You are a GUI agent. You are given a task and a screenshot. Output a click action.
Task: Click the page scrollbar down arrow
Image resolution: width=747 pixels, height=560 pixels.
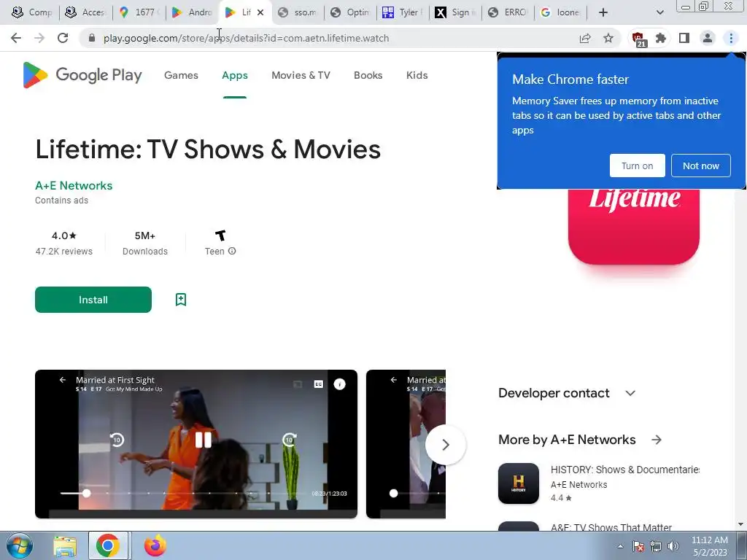click(x=741, y=524)
